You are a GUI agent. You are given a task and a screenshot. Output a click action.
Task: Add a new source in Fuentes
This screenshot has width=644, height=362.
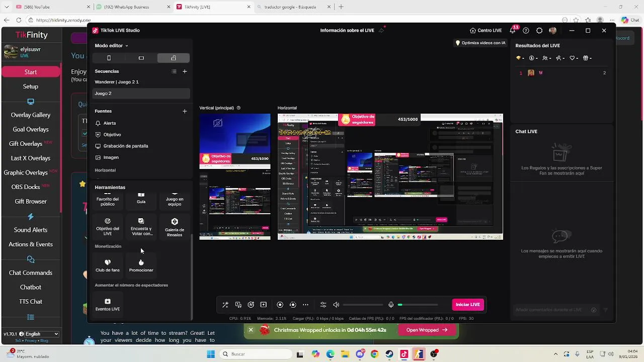[x=185, y=111]
